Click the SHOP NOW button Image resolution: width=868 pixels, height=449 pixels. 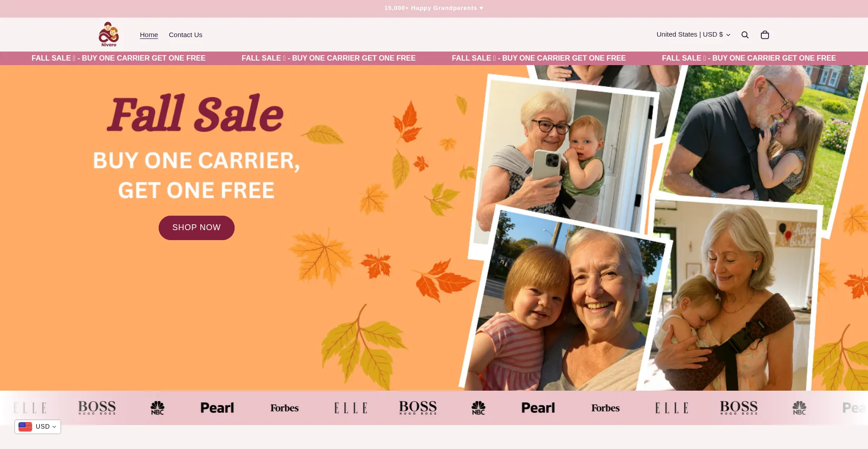196,227
